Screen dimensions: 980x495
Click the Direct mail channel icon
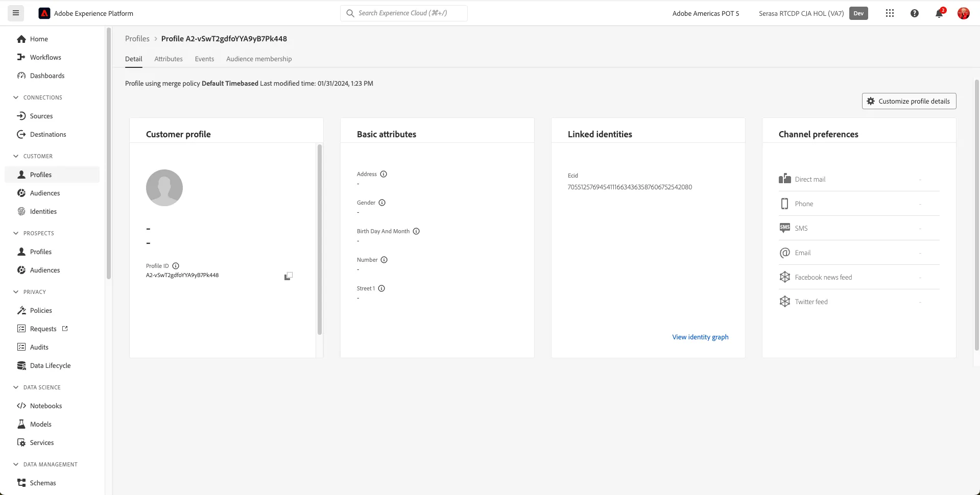click(785, 179)
